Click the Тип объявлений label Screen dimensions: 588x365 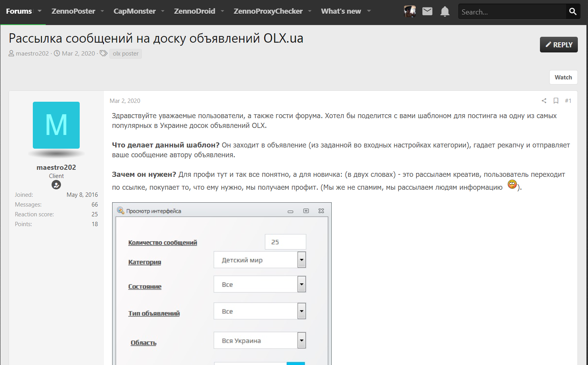[154, 313]
